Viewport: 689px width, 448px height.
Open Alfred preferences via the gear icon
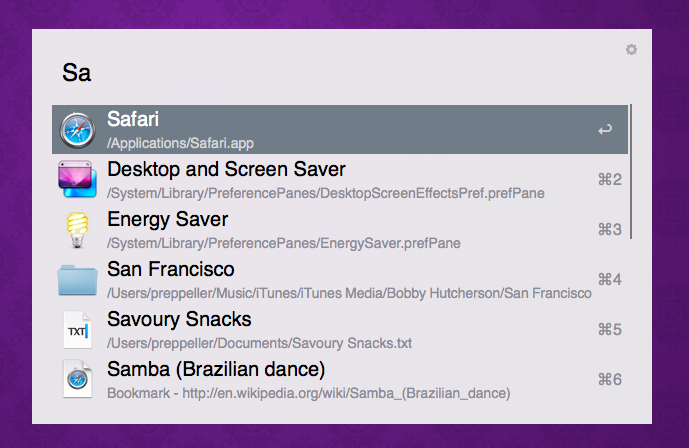[x=631, y=50]
